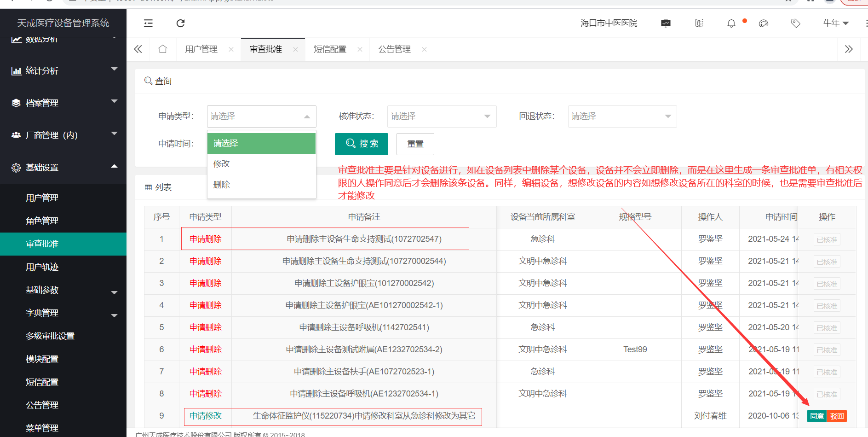Screen dimensions: 868x437
Task: Close the 短信配置 tab
Action: [x=360, y=49]
